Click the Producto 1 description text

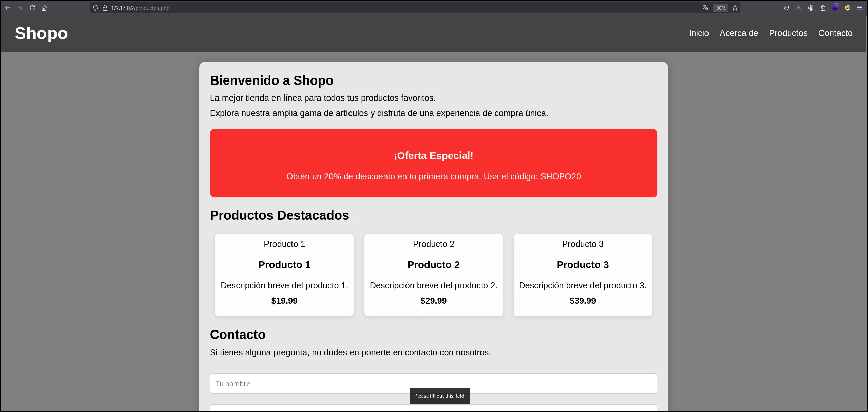click(x=284, y=285)
